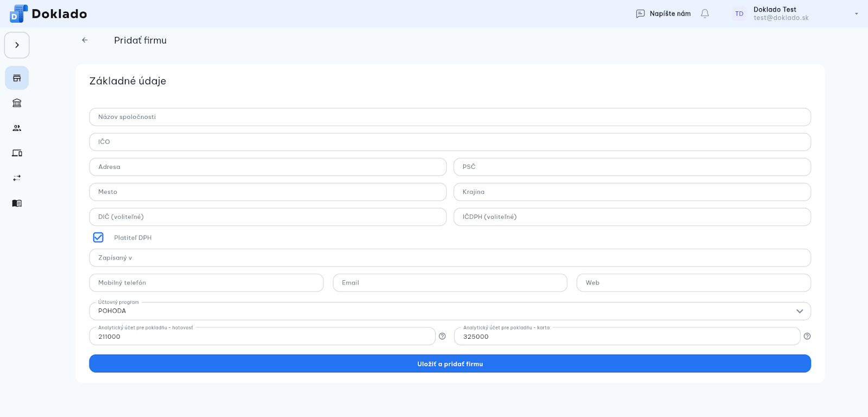Click the Pridať firmu page title
The height and width of the screenshot is (417, 868).
pos(140,40)
